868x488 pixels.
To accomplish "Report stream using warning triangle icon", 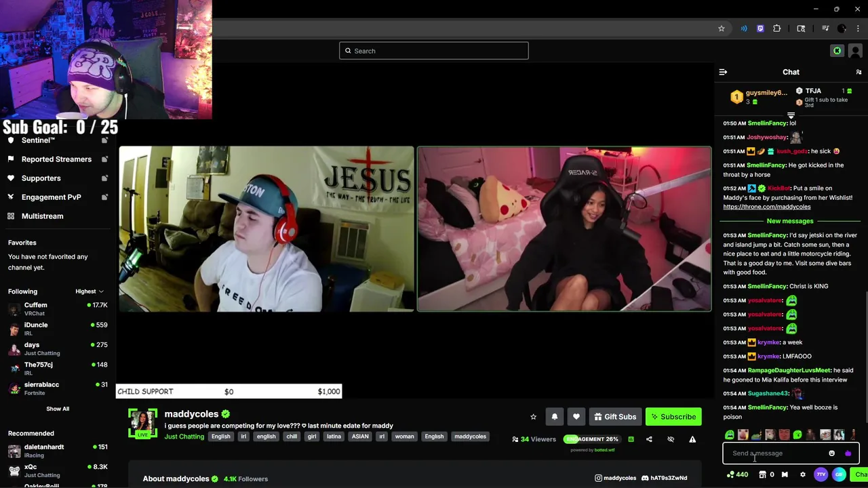I will click(x=692, y=439).
